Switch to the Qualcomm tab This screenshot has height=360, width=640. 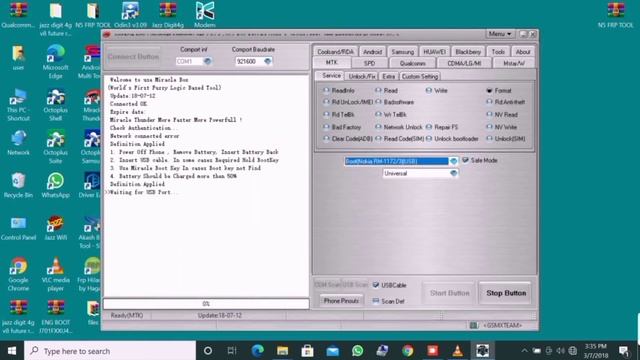pos(412,63)
